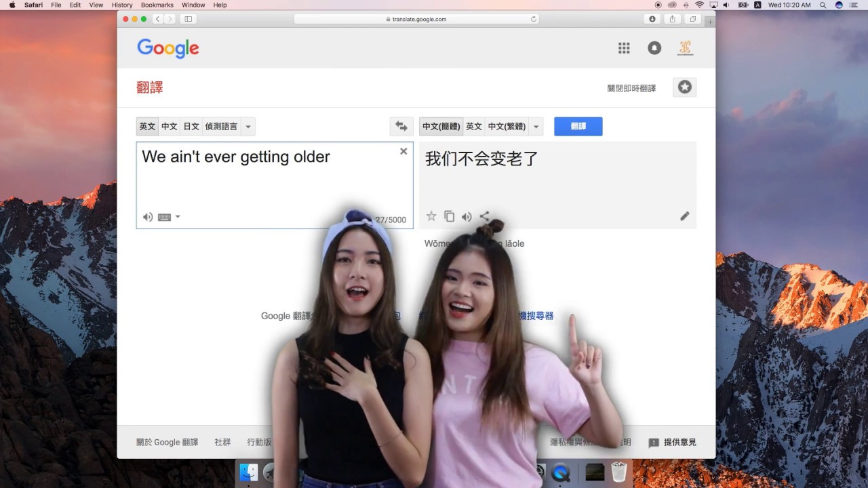Open the View menu
The width and height of the screenshot is (868, 488).
[96, 5]
